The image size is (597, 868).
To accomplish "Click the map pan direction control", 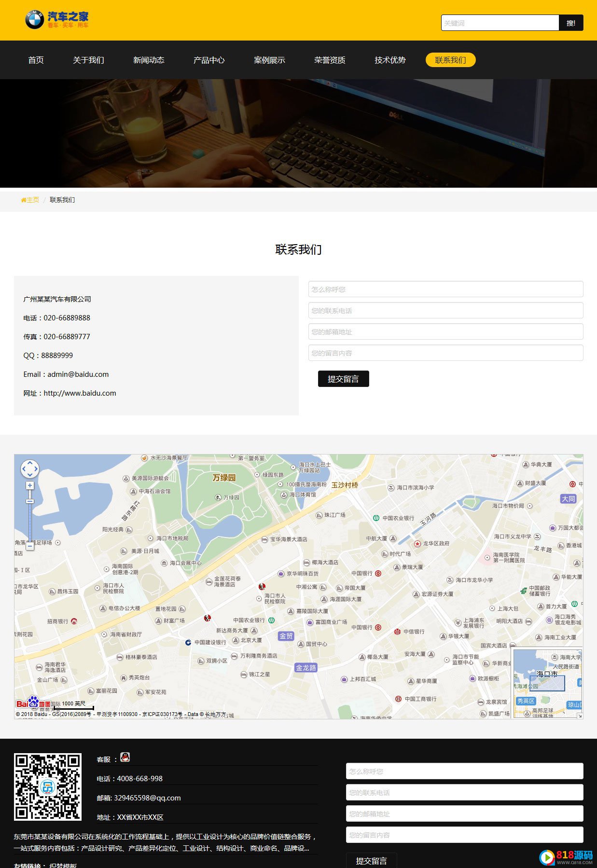I will (x=29, y=468).
